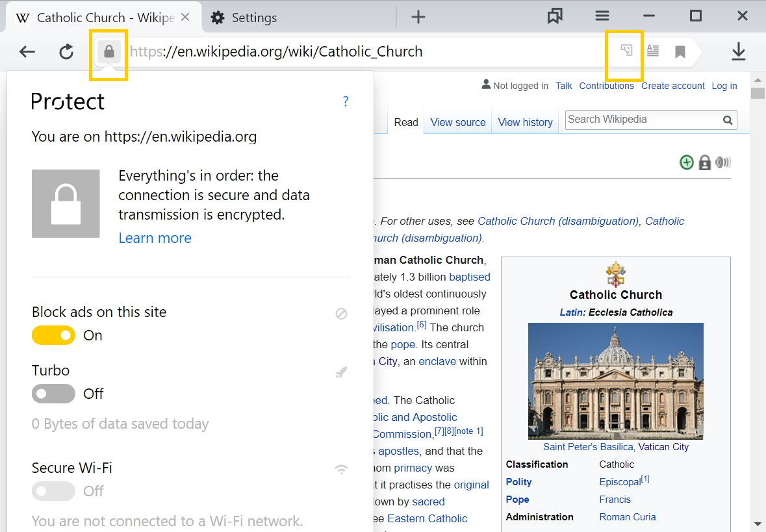Close the Catholic Church tab
Image resolution: width=766 pixels, height=532 pixels.
click(x=185, y=17)
